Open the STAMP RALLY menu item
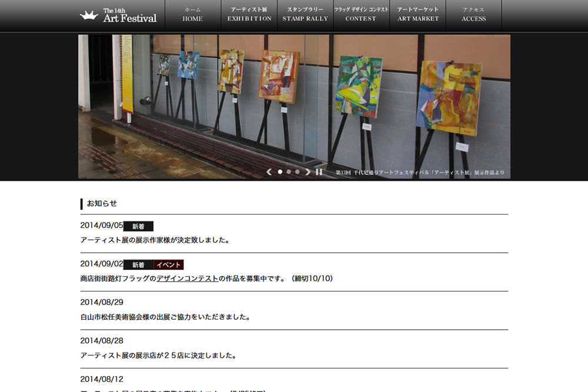Viewport: 588px width, 392px height. point(305,15)
